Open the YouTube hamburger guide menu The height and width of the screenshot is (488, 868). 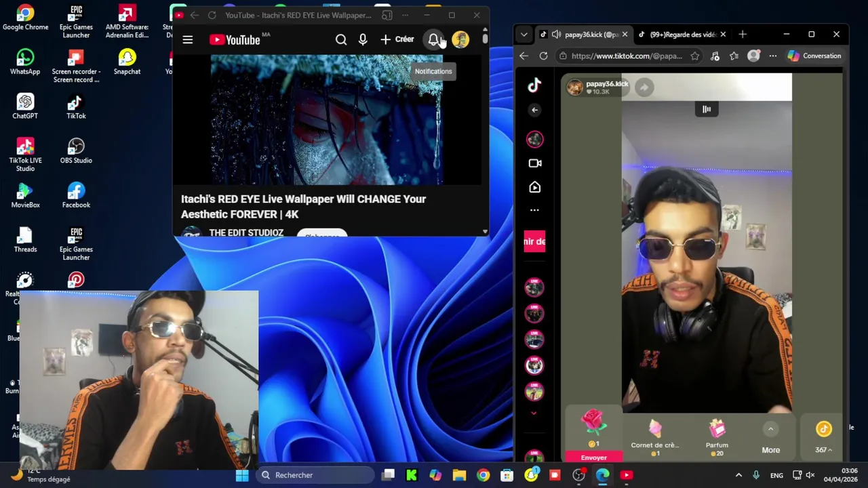188,40
